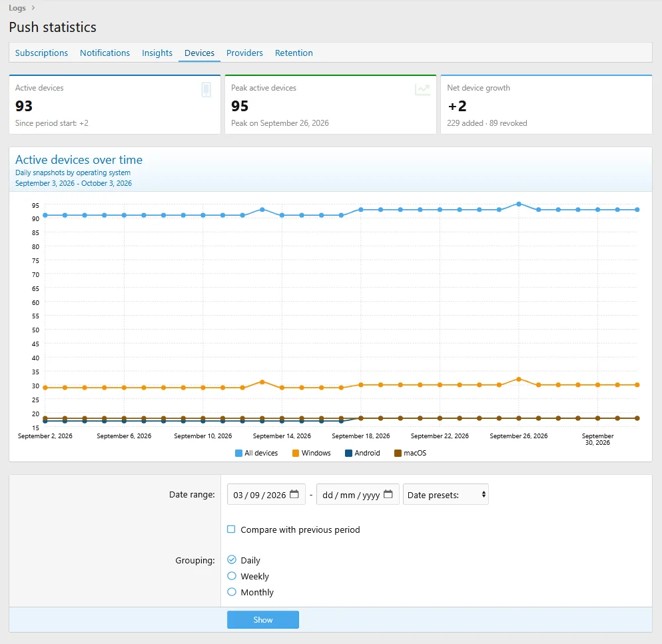Click 'Daily snapshots by operating system' subtitle
662x644 pixels.
[x=73, y=172]
